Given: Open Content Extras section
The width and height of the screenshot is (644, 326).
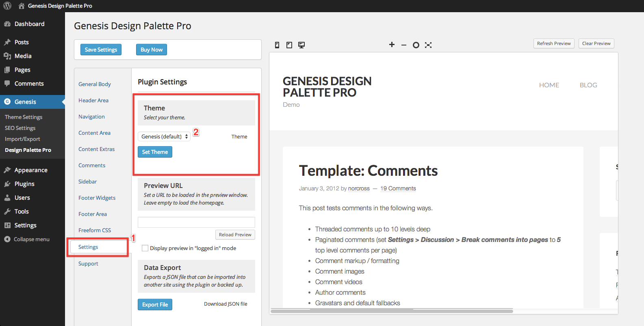Looking at the screenshot, I should click(x=96, y=149).
